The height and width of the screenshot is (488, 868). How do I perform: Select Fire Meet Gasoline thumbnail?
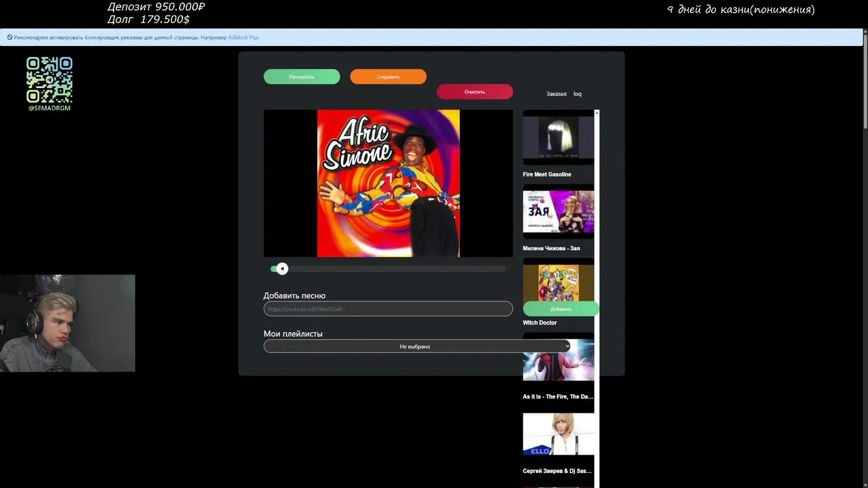tap(558, 138)
